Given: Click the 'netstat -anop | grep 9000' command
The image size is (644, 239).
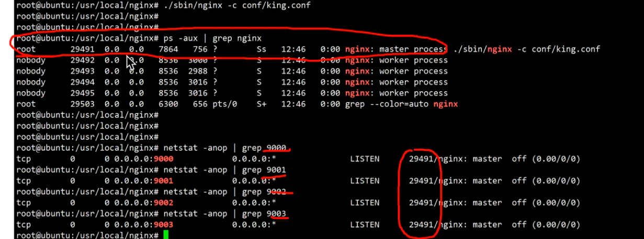Looking at the screenshot, I should click(x=225, y=148).
